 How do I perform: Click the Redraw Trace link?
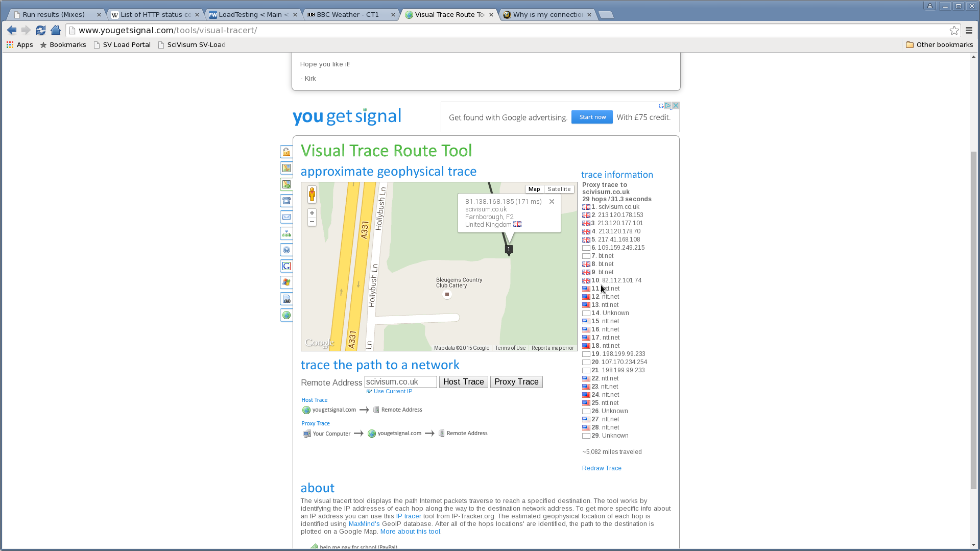pyautogui.click(x=602, y=468)
